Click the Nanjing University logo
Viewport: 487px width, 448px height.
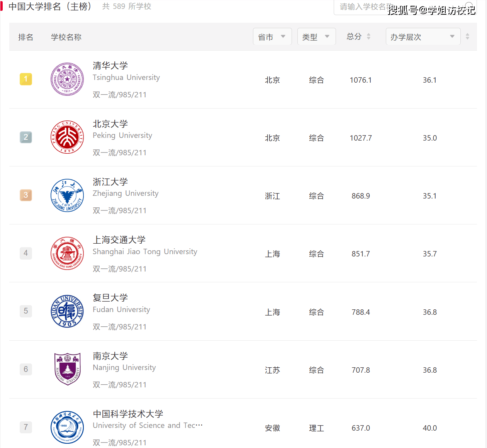point(67,369)
